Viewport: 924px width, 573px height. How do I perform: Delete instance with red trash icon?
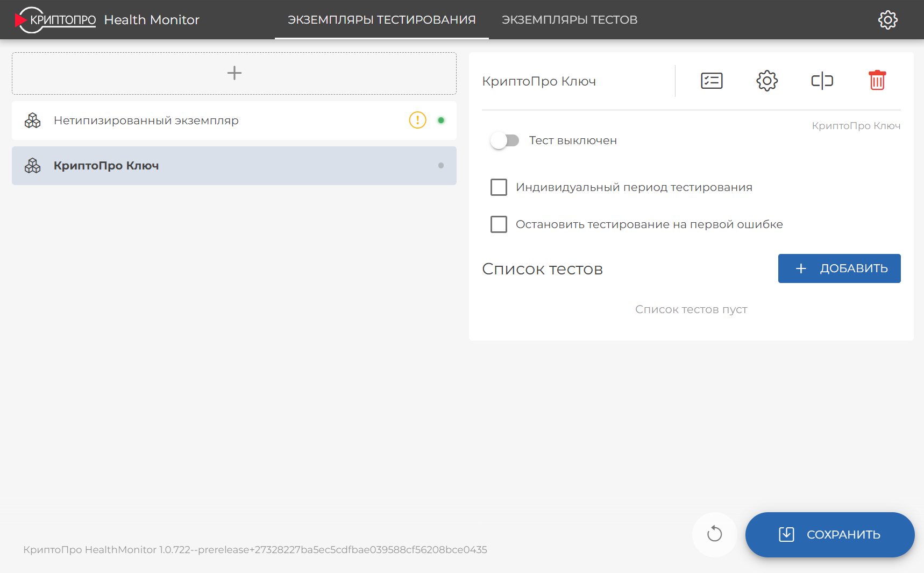point(877,80)
